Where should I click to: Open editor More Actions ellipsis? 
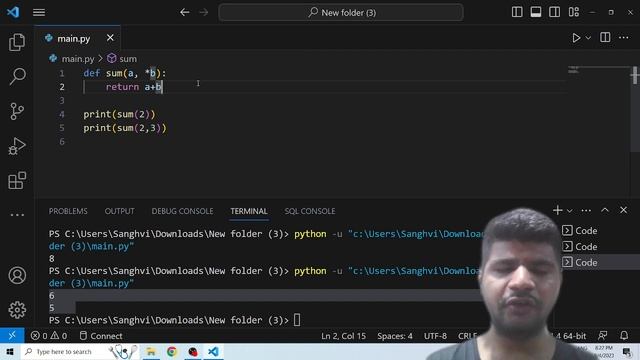pos(624,38)
